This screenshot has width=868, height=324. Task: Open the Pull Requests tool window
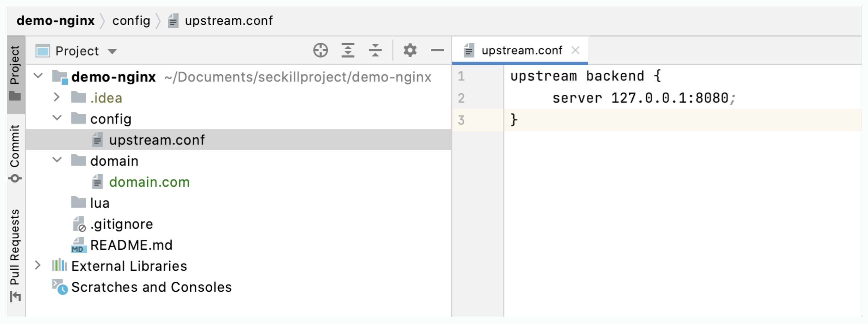coord(15,254)
